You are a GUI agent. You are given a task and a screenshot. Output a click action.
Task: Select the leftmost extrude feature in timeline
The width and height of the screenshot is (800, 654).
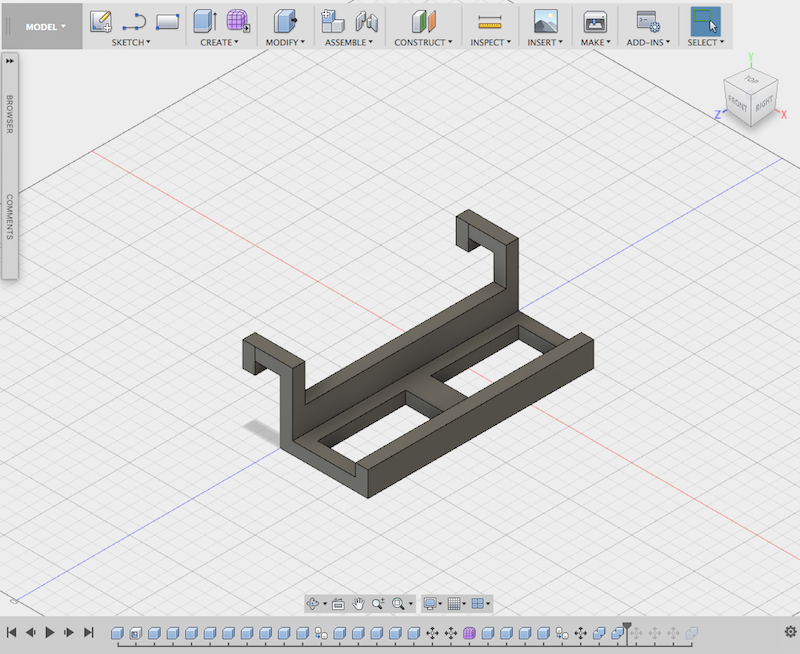coord(117,633)
